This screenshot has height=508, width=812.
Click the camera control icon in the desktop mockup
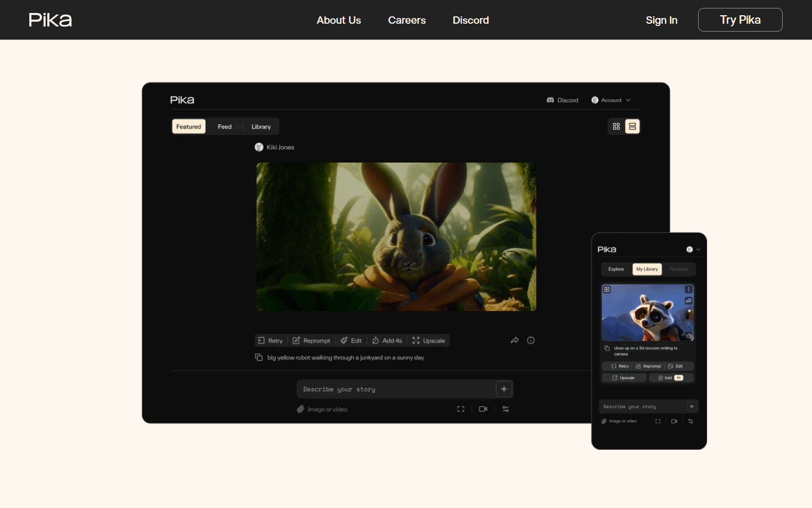[483, 409]
